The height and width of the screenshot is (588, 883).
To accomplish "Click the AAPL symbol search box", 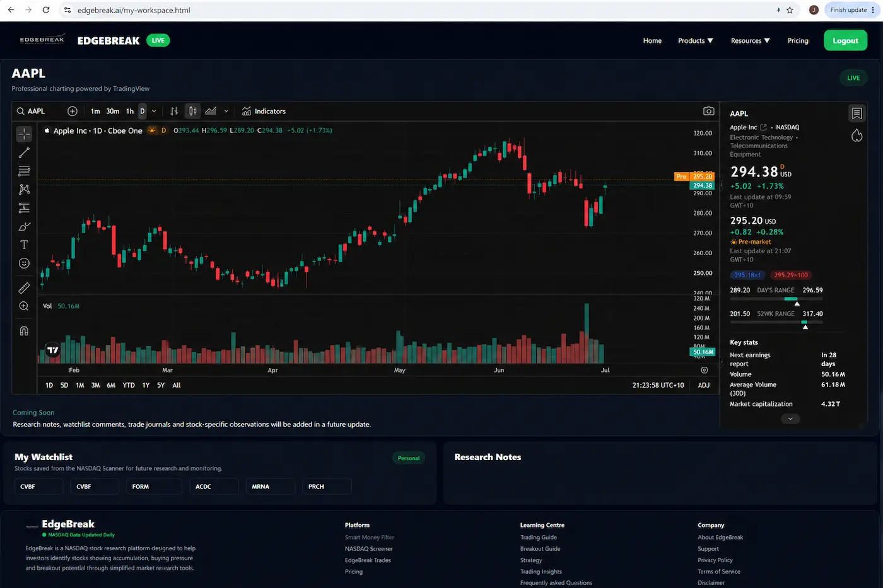I will click(x=38, y=111).
